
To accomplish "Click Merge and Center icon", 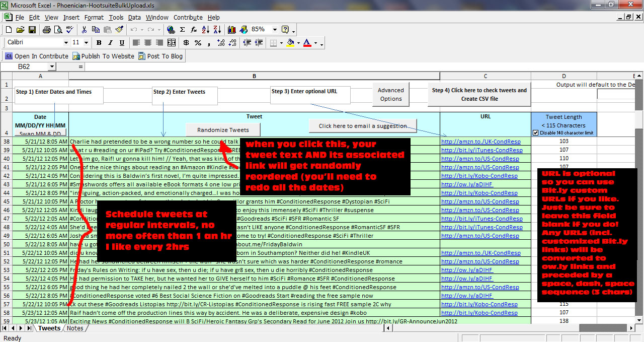I will tap(172, 43).
